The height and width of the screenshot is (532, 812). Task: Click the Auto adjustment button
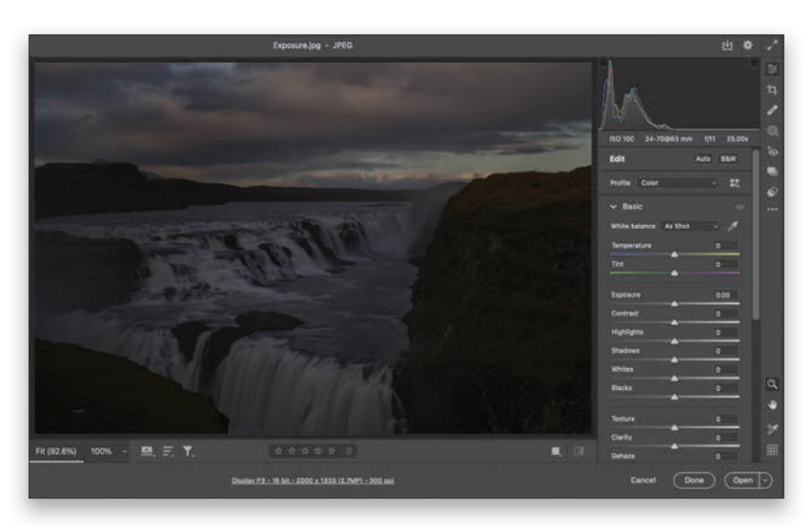tap(702, 159)
